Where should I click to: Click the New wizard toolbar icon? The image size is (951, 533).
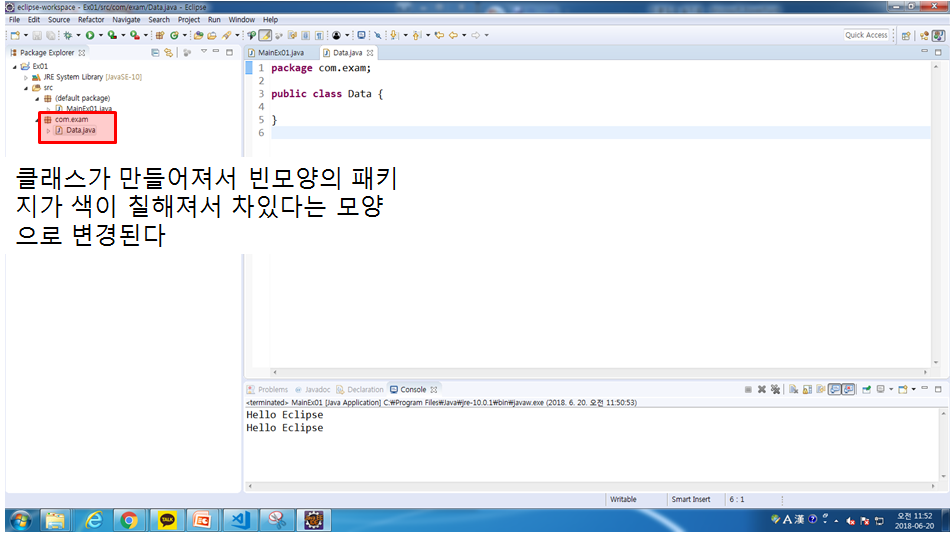click(x=15, y=35)
